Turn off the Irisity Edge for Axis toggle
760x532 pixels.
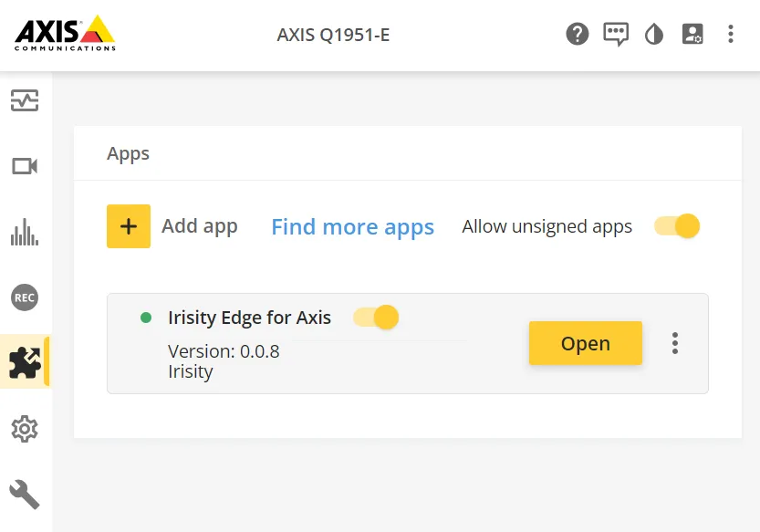click(x=376, y=318)
